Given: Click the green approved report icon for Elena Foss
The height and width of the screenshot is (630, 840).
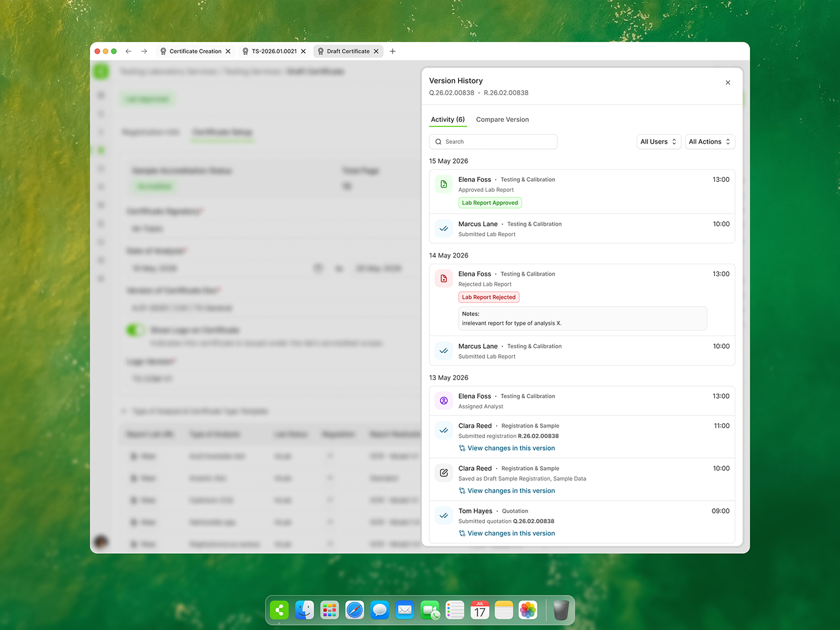Looking at the screenshot, I should pyautogui.click(x=444, y=184).
